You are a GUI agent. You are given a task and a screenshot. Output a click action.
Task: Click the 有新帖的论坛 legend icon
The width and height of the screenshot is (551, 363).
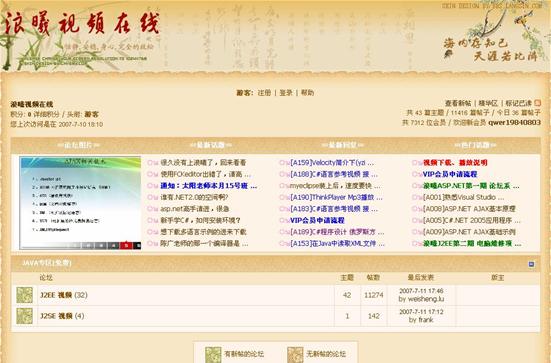[x=213, y=355]
